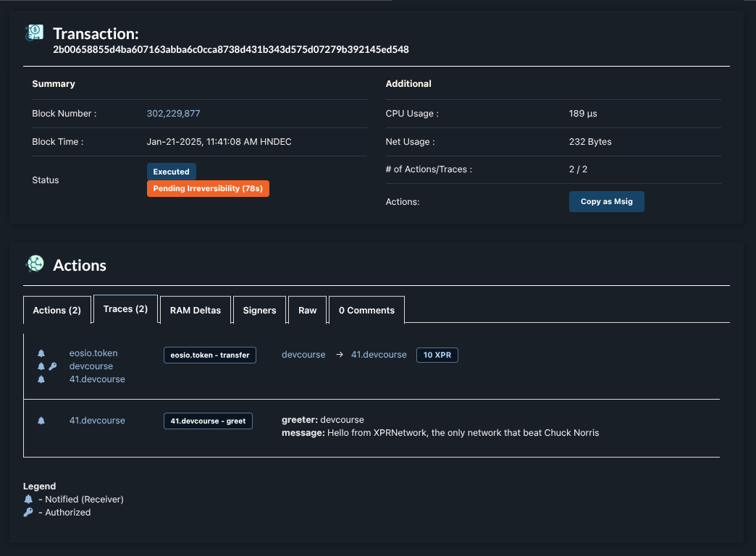The width and height of the screenshot is (756, 556).
Task: Show the Raw tab
Action: point(307,310)
